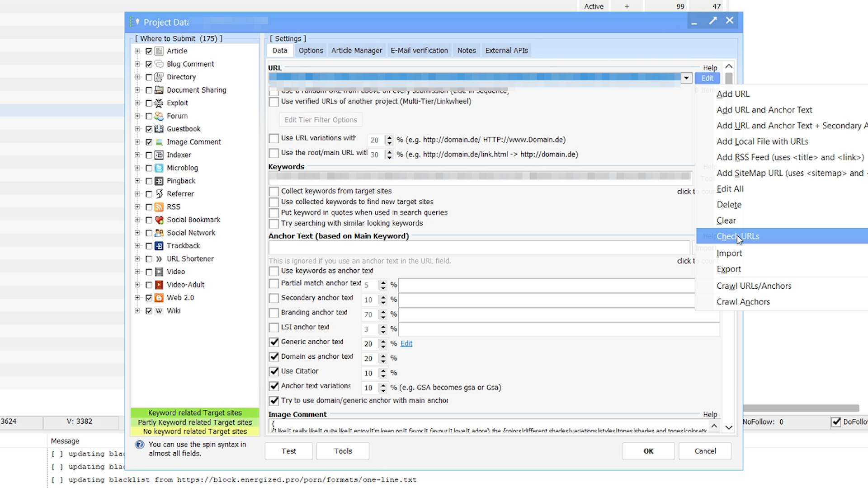
Task: Click the Indexer icon
Action: (159, 155)
